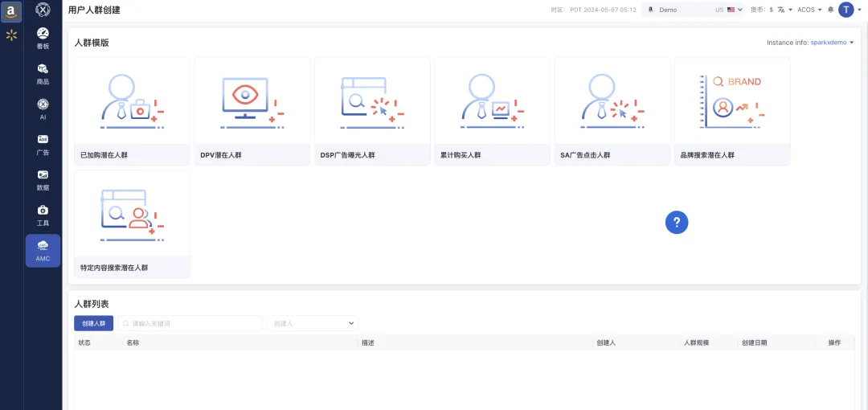Open the 数据 data section
The height and width of the screenshot is (410, 868).
43,179
